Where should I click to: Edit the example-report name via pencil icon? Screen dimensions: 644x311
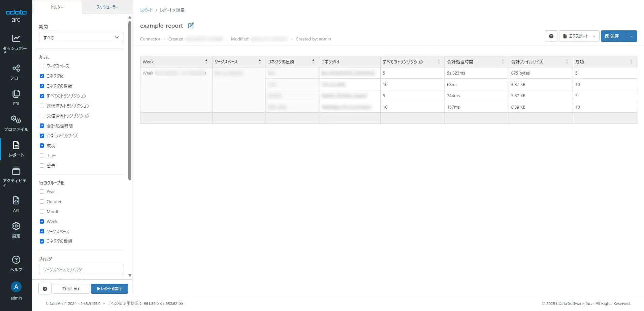pos(191,26)
